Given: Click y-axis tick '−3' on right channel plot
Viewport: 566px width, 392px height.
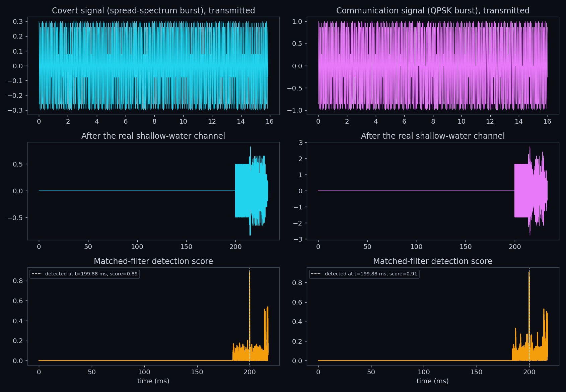Looking at the screenshot, I should click(x=298, y=239).
